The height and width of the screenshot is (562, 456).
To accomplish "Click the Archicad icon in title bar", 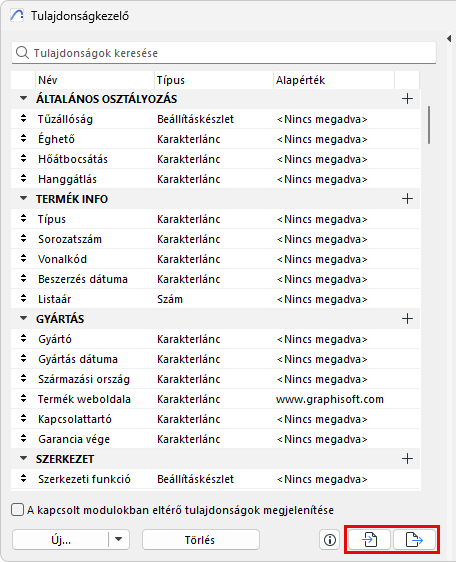I will (x=17, y=16).
